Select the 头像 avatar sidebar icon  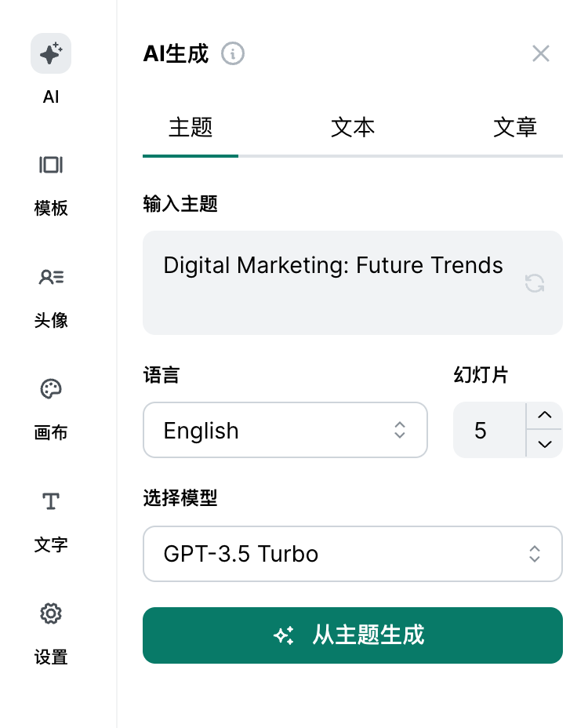(x=51, y=277)
